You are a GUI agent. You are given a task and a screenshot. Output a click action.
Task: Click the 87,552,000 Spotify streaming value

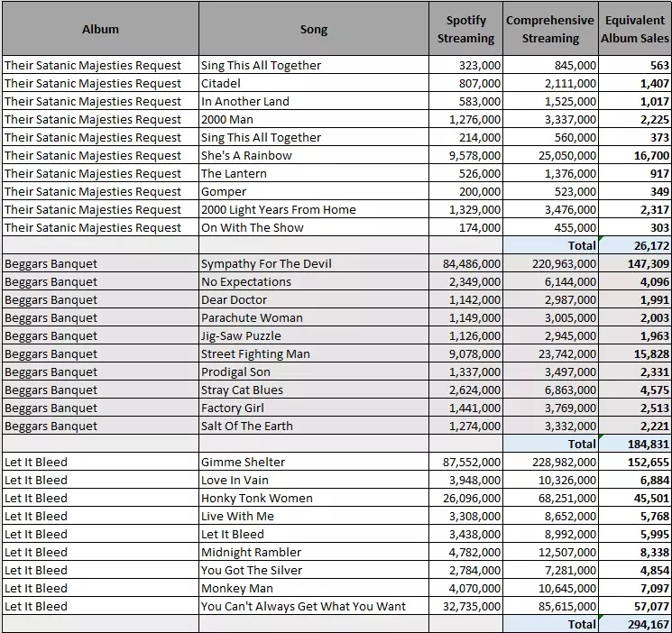(x=465, y=462)
